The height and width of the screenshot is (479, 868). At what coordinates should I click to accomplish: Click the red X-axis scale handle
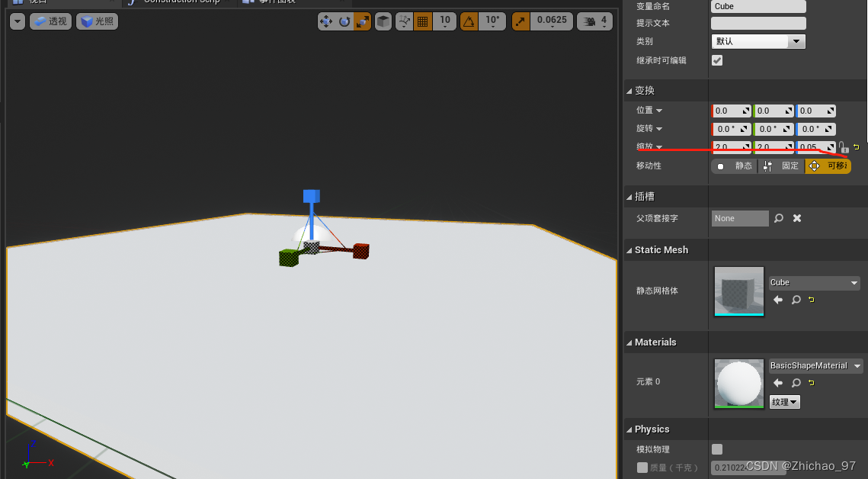pyautogui.click(x=361, y=251)
